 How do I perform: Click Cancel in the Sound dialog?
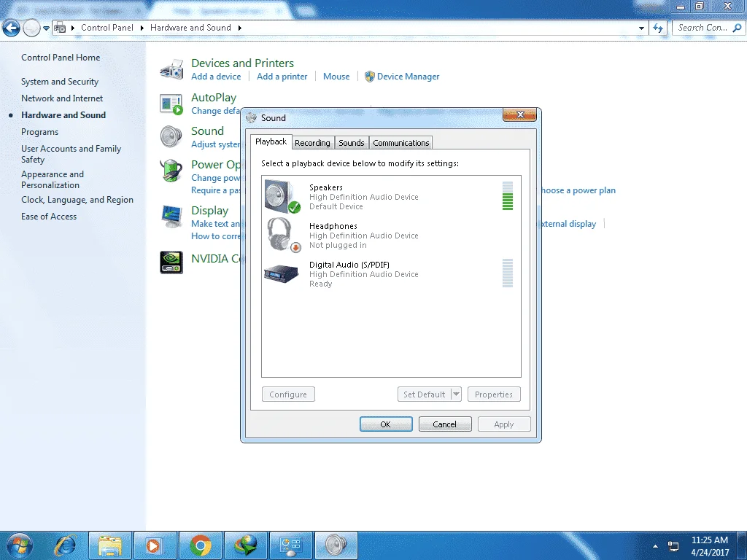445,424
